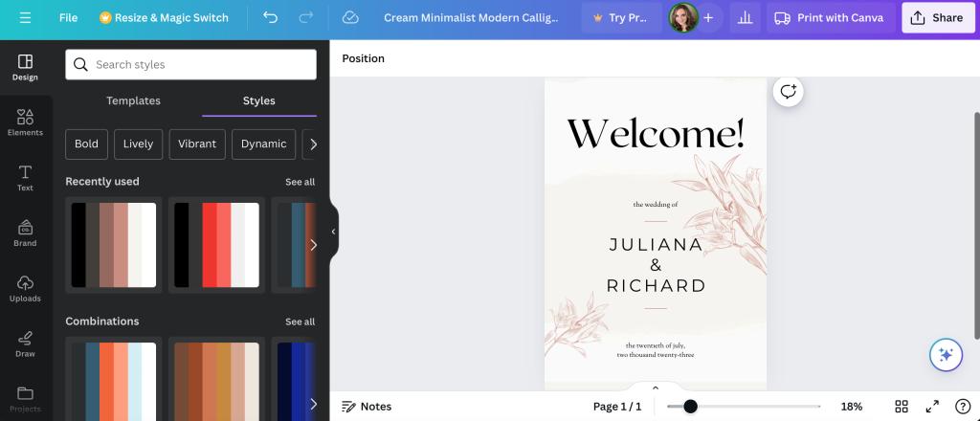
Task: Select the ampersand between names
Action: pyautogui.click(x=656, y=265)
